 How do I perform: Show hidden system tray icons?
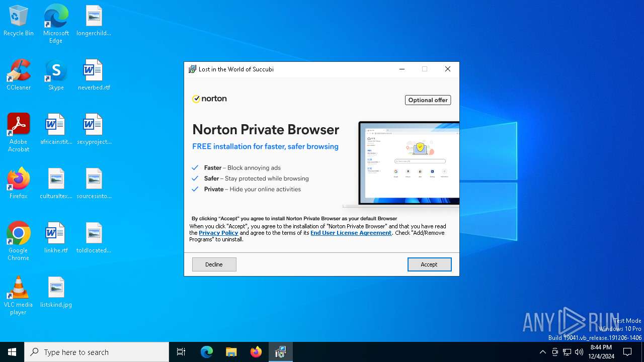[542, 352]
